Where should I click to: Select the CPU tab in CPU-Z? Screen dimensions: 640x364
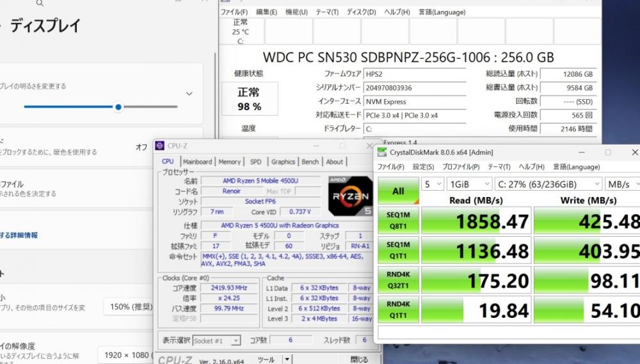168,162
